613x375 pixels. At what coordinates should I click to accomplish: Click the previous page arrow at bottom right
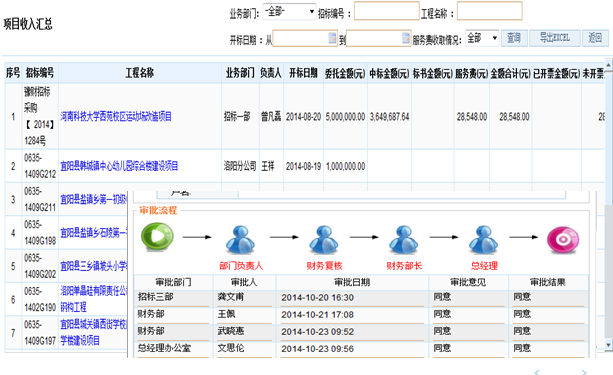click(537, 372)
